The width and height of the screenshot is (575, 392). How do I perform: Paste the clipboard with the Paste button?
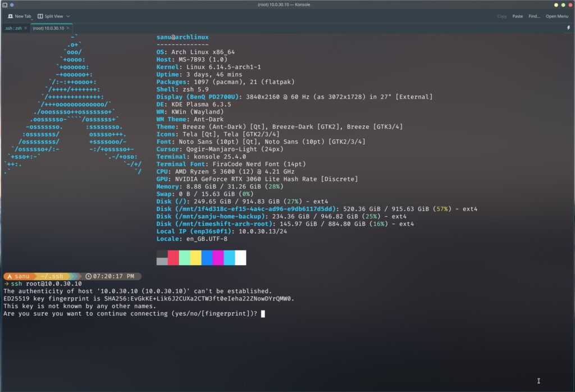(x=517, y=16)
